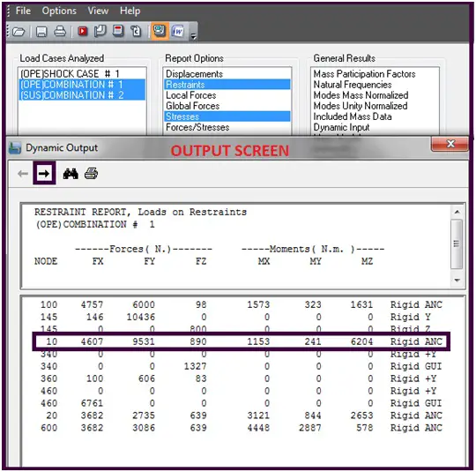The height and width of the screenshot is (472, 476).
Task: Go to the next report with the right arrow
Action: (x=44, y=173)
